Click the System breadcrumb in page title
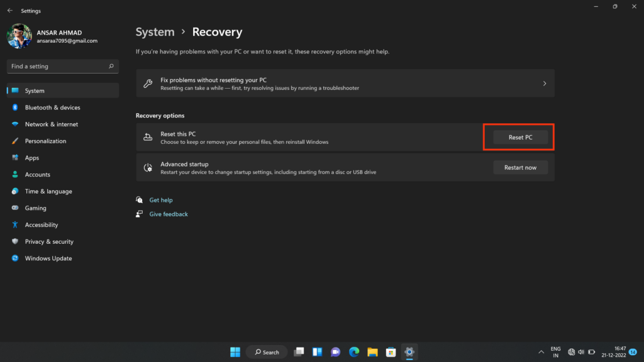 click(x=155, y=32)
